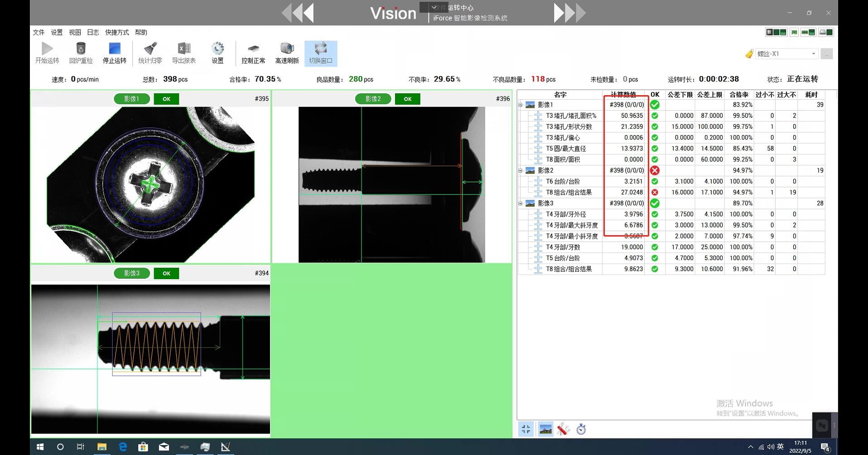Click the 影像1 label button

[131, 99]
